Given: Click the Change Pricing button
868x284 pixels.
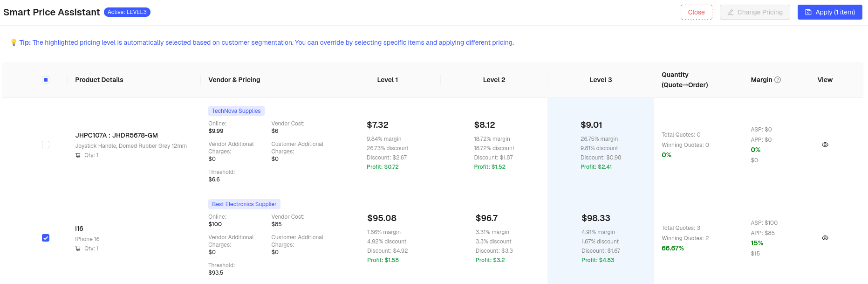Looking at the screenshot, I should (755, 12).
